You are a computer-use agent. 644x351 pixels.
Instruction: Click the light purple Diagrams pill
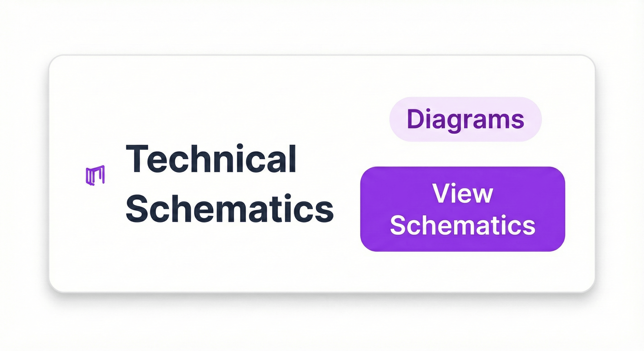(x=465, y=119)
